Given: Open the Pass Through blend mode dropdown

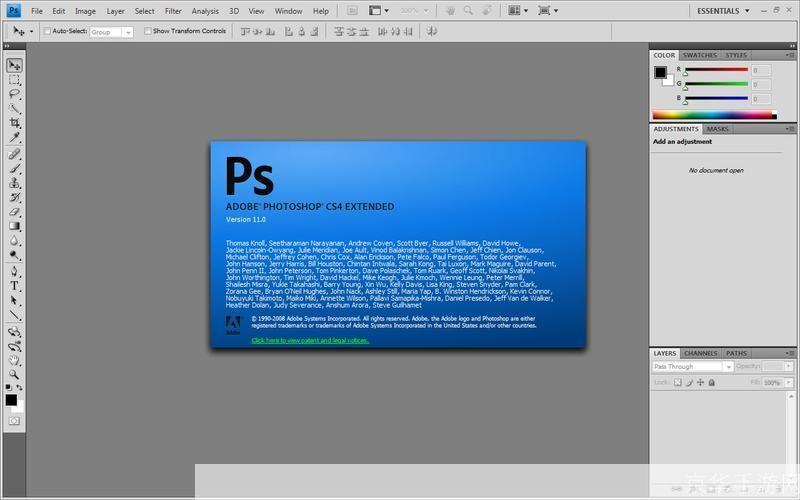Looking at the screenshot, I should (692, 366).
